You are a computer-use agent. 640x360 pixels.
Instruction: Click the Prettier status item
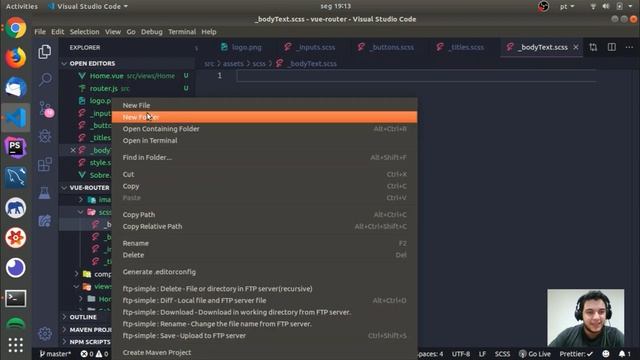(576, 354)
